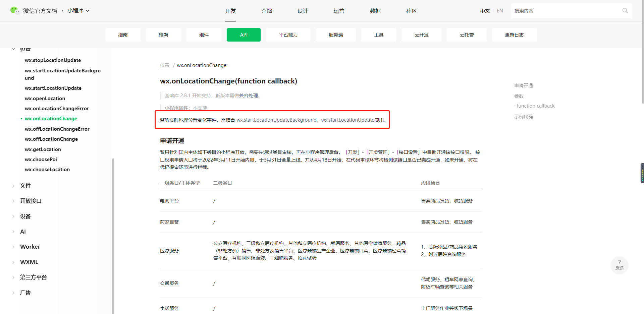Viewport: 644px width, 314px height.
Task: Jump to function callback in page outline
Action: coord(536,106)
